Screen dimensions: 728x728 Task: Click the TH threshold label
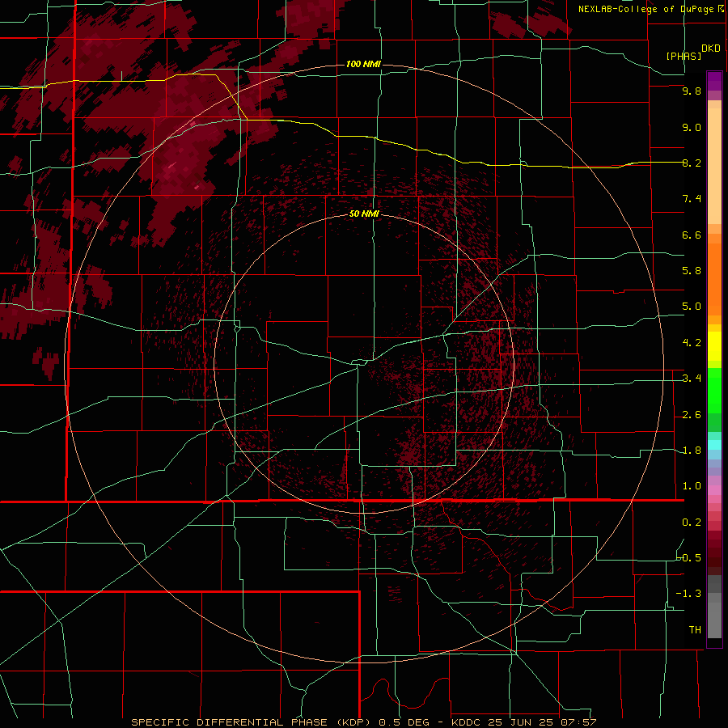(x=695, y=630)
